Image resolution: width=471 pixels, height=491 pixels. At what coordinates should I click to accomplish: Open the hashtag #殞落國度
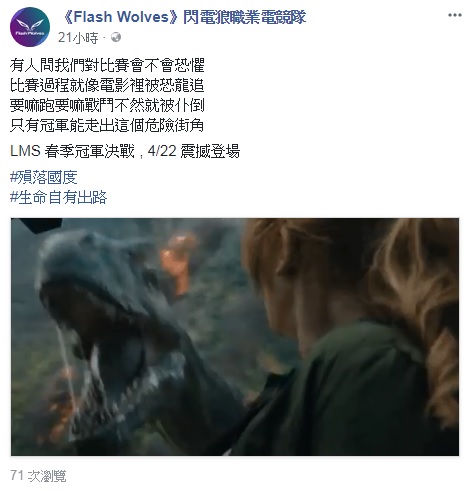click(44, 177)
